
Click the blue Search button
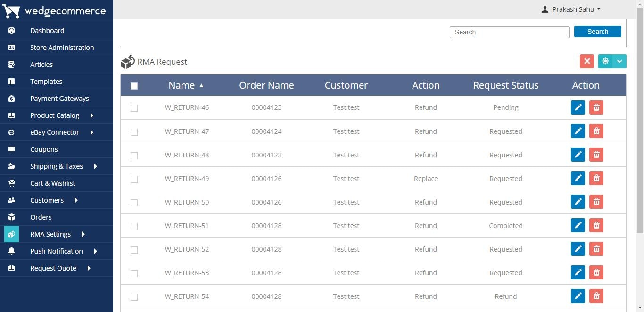pyautogui.click(x=598, y=32)
